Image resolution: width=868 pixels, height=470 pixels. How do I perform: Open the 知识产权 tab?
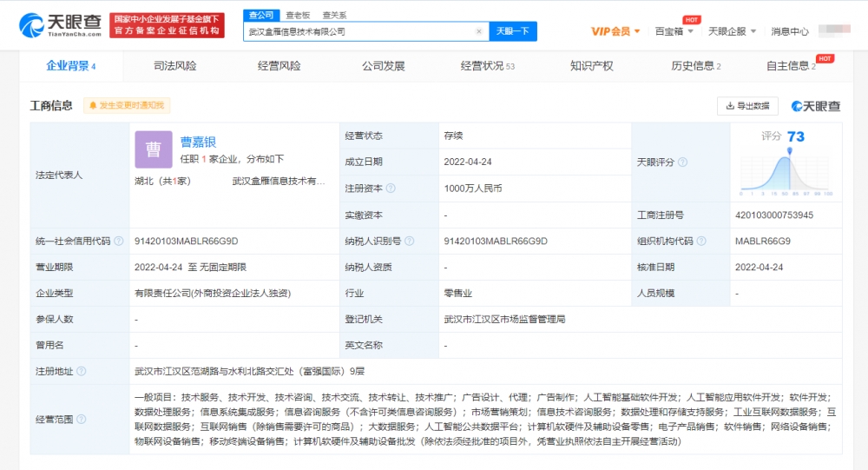click(591, 66)
